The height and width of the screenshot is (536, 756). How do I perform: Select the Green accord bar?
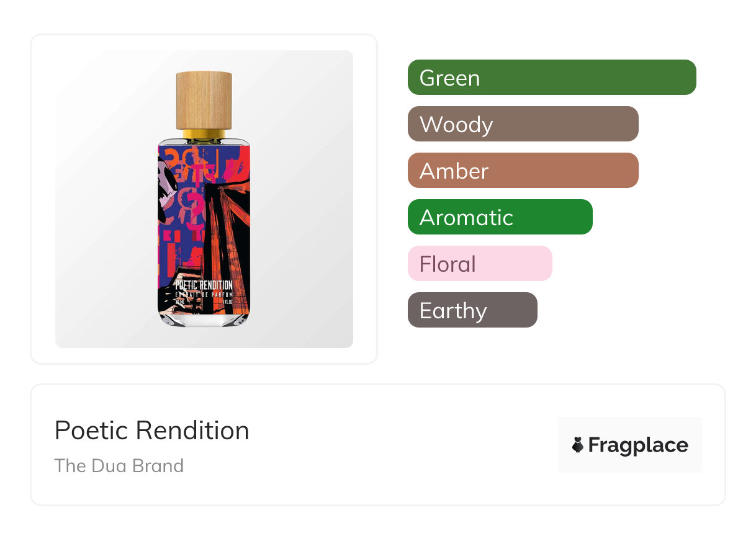click(x=551, y=78)
